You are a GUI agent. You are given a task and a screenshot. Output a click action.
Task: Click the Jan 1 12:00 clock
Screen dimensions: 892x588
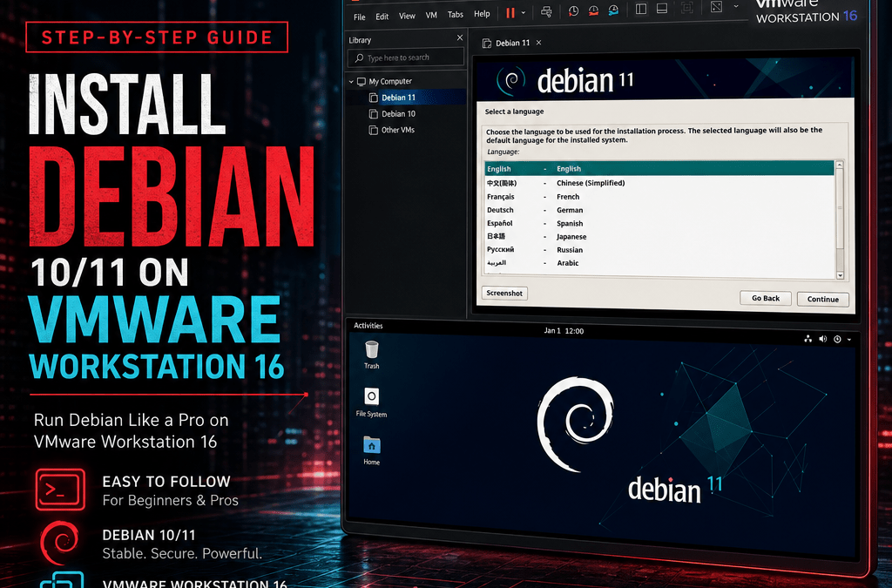(x=564, y=330)
